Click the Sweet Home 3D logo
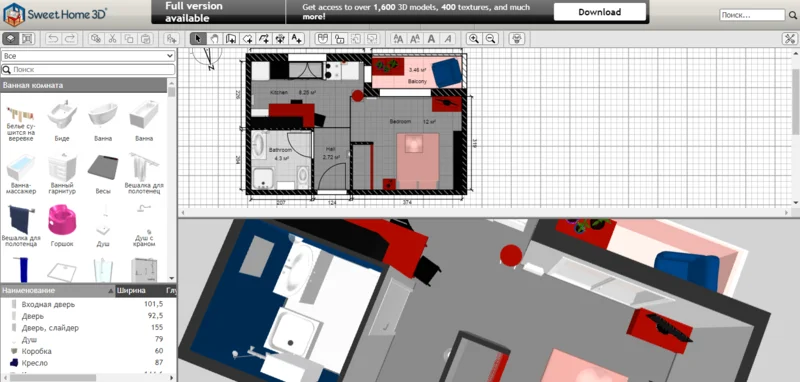Image resolution: width=800 pixels, height=382 pixels. click(x=55, y=14)
